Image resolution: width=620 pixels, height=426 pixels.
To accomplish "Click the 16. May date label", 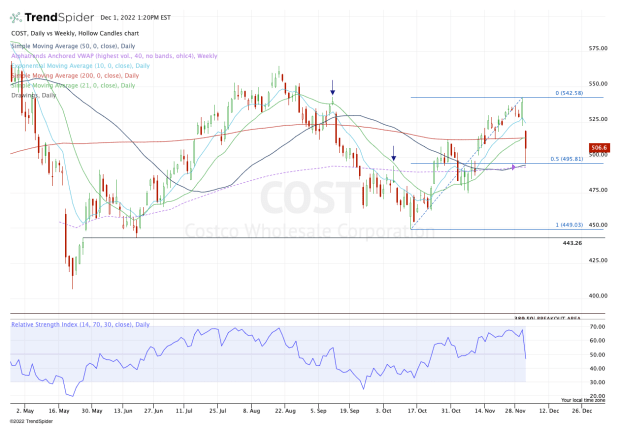I will 59,411.
